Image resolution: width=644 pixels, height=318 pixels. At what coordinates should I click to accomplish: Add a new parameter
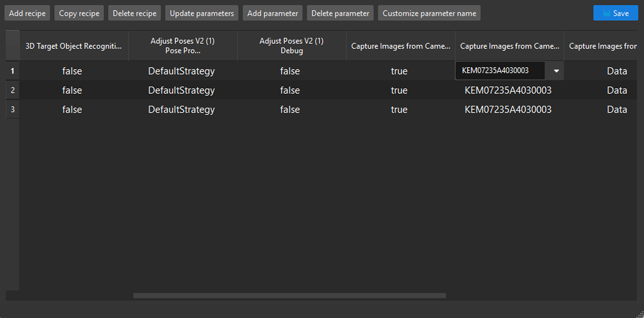click(x=273, y=13)
